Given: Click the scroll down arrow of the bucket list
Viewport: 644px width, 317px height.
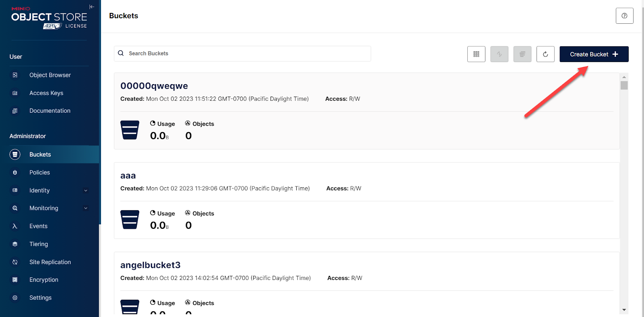Looking at the screenshot, I should point(624,310).
